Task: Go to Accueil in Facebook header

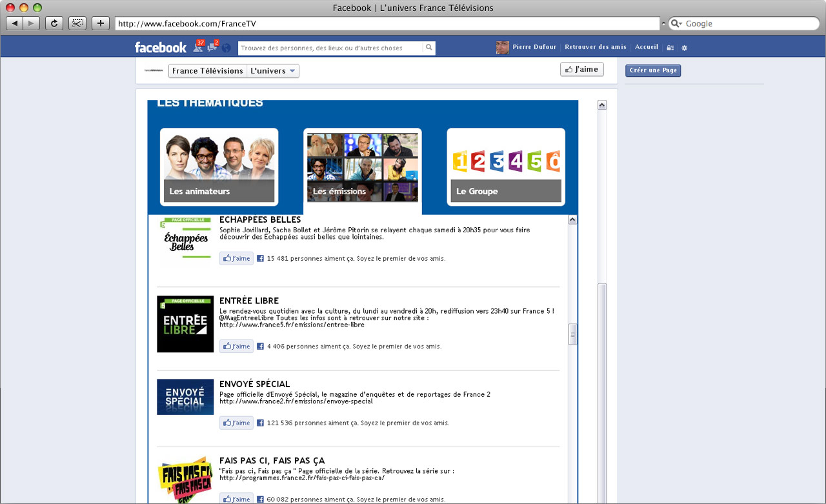Action: [x=647, y=47]
